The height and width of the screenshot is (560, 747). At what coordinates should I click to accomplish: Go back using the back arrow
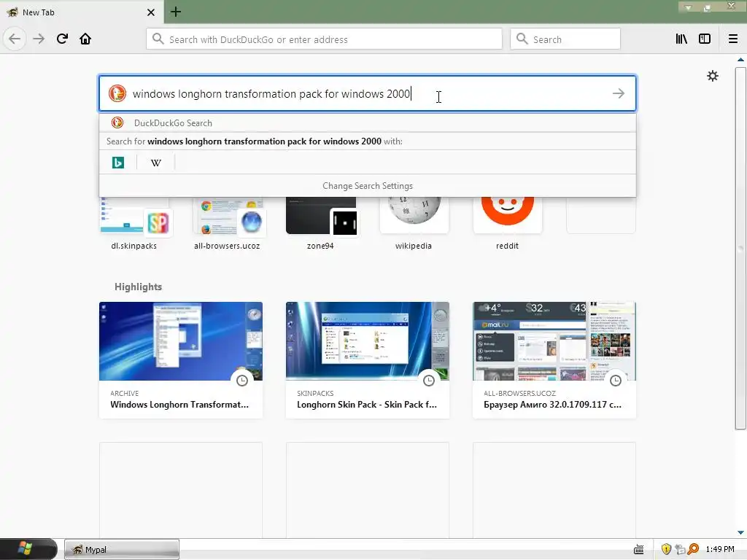coord(15,39)
